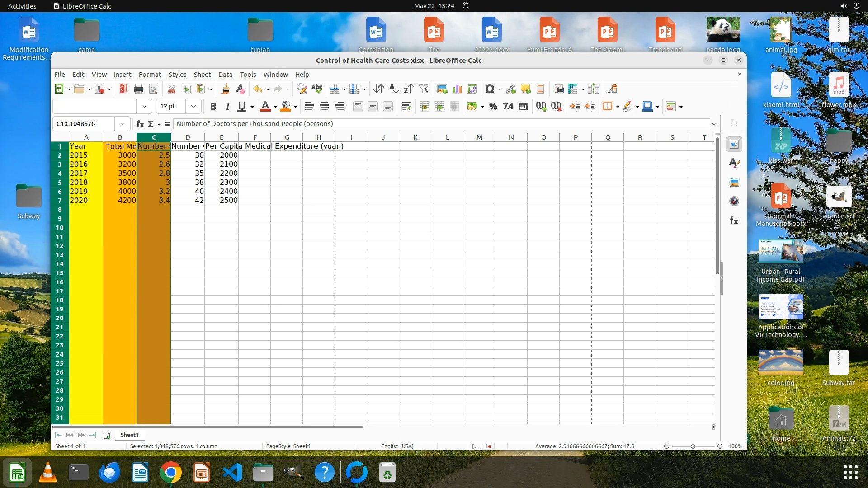Toggle the AutoFilter funnel button

[424, 89]
